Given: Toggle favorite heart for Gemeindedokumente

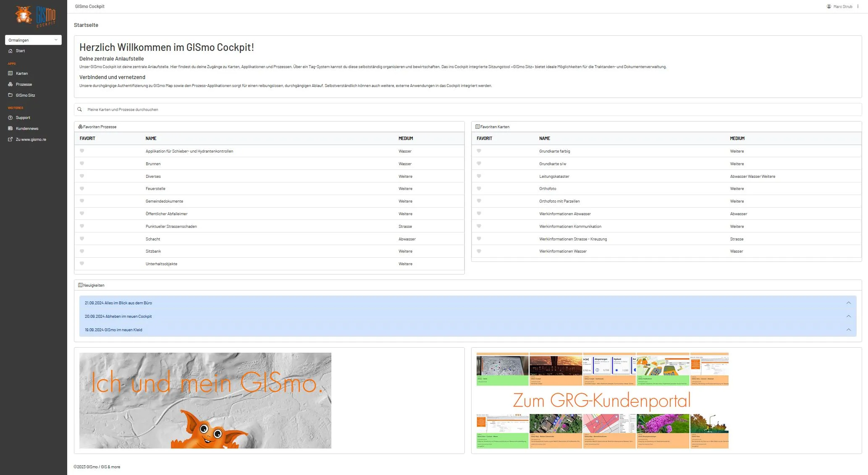Looking at the screenshot, I should tap(82, 201).
